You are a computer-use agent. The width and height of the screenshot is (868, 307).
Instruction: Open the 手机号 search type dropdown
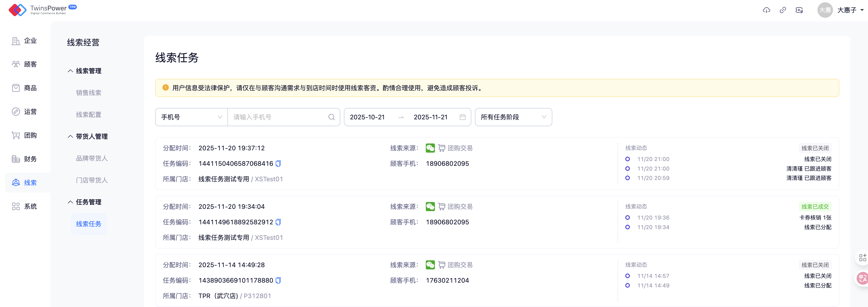191,117
